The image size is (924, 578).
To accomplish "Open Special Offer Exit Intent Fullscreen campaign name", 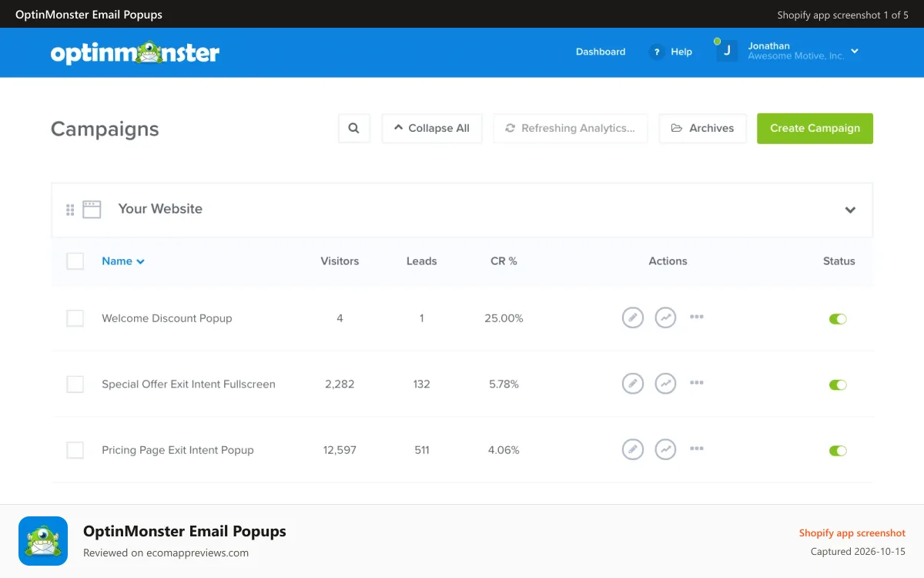I will 189,384.
